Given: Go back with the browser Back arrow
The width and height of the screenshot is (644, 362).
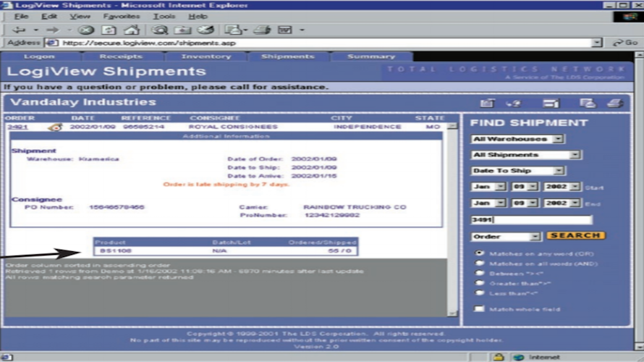Looking at the screenshot, I should (x=19, y=30).
